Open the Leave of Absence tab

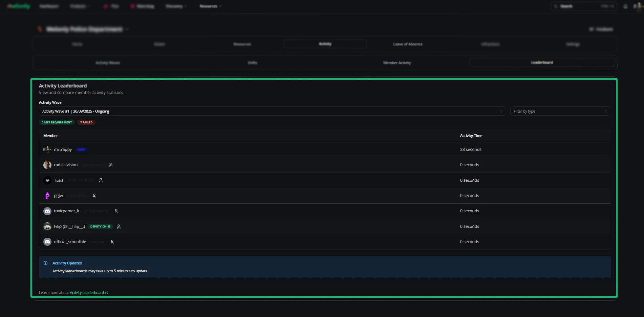click(x=408, y=44)
